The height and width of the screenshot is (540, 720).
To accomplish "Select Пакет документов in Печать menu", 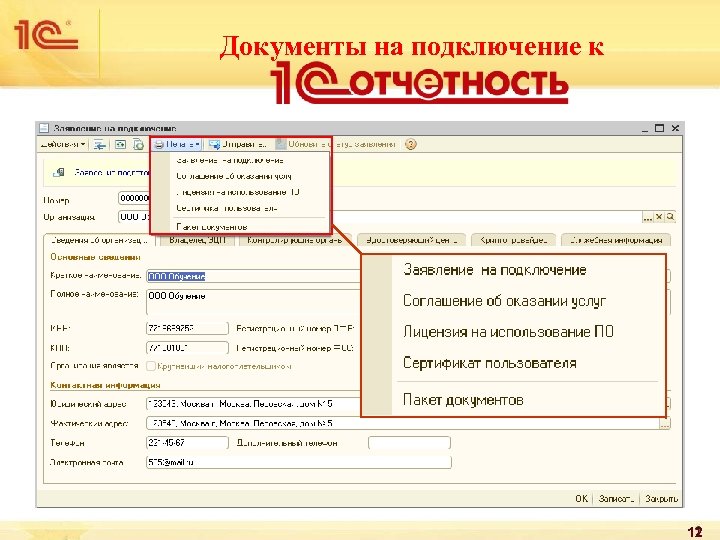I will pyautogui.click(x=212, y=227).
